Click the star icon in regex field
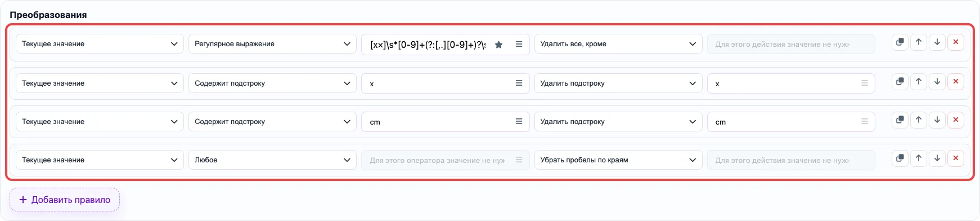Viewport: 980px width, 221px height. [x=498, y=45]
